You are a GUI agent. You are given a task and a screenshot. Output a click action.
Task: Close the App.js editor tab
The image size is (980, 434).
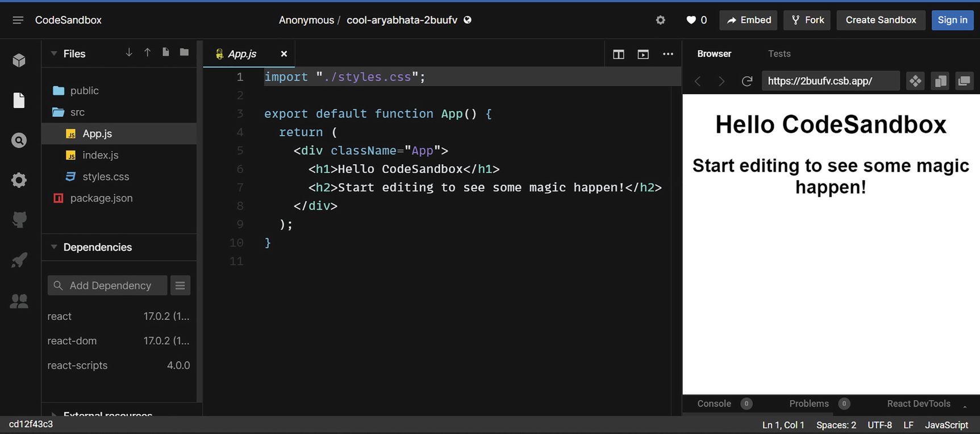284,54
